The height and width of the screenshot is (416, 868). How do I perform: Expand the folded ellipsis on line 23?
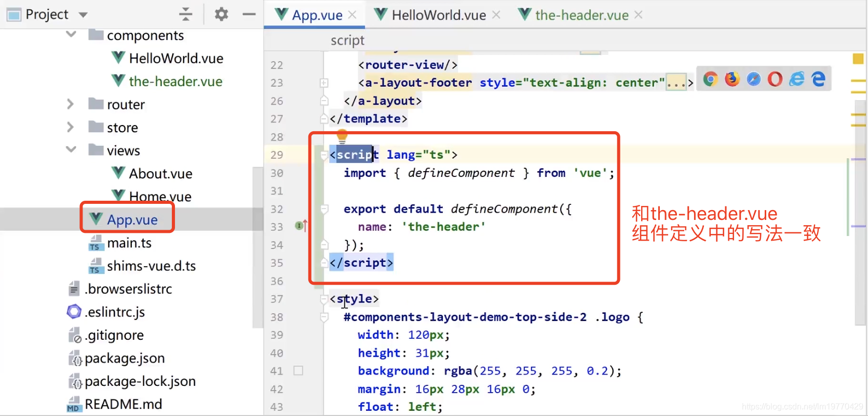click(676, 82)
